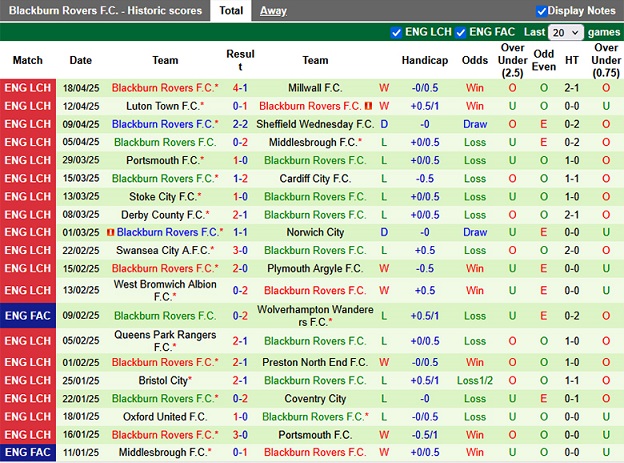Open Queens Park Rangers F.C. link
624x463 pixels.
tap(165, 341)
